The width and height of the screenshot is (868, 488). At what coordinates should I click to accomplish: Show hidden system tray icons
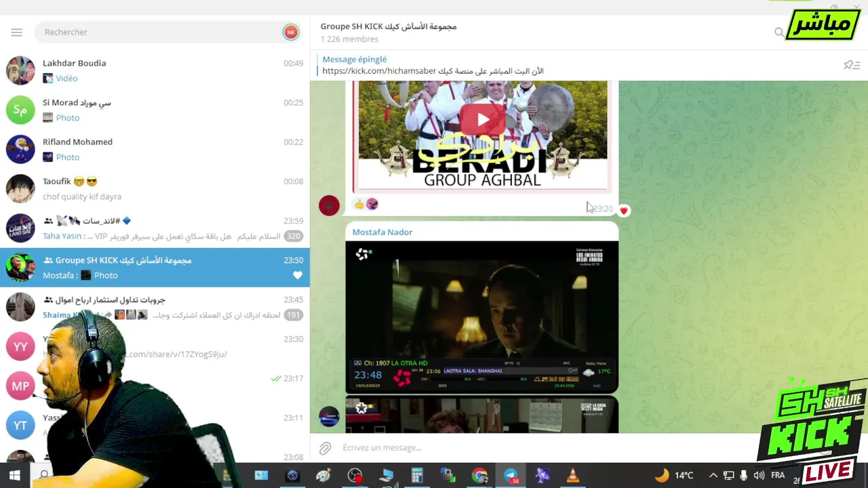[x=713, y=475]
